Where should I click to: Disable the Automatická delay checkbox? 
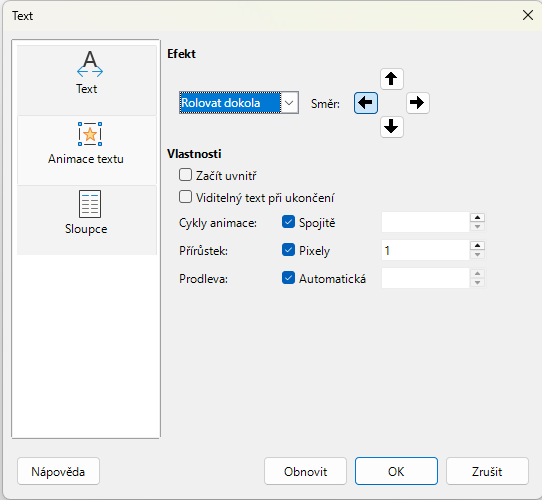click(x=288, y=278)
